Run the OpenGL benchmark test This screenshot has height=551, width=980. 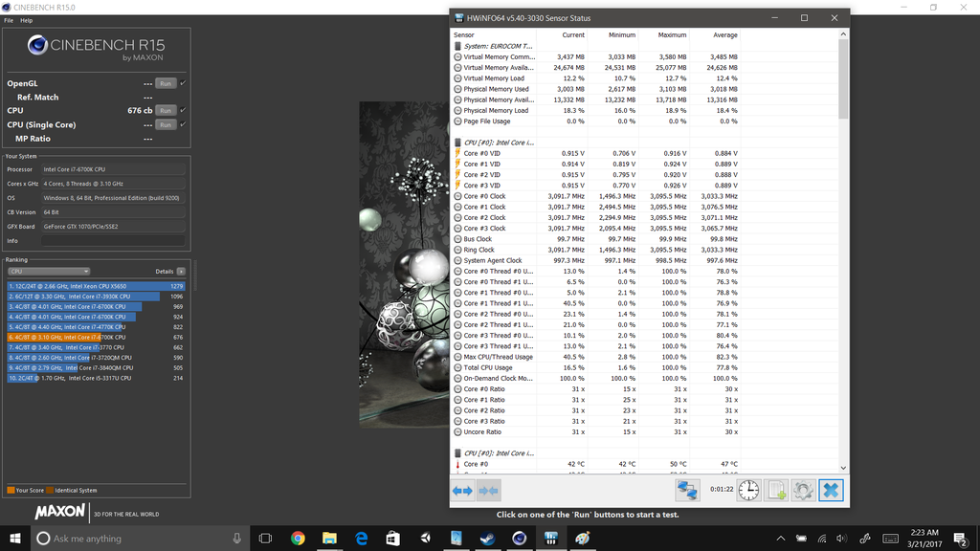tap(165, 83)
